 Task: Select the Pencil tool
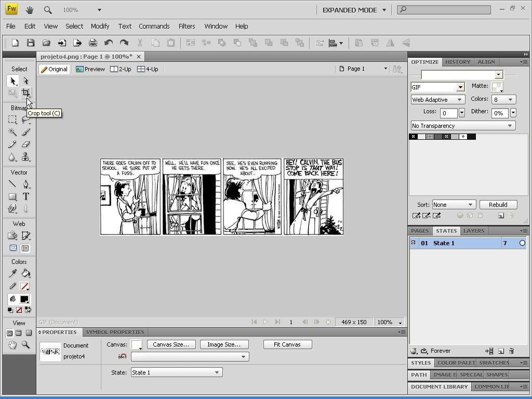(x=12, y=144)
